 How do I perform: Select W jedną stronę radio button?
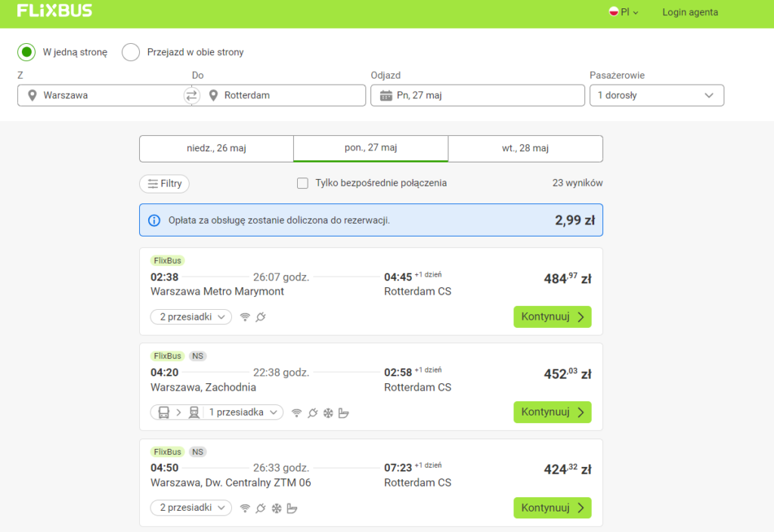pos(26,52)
